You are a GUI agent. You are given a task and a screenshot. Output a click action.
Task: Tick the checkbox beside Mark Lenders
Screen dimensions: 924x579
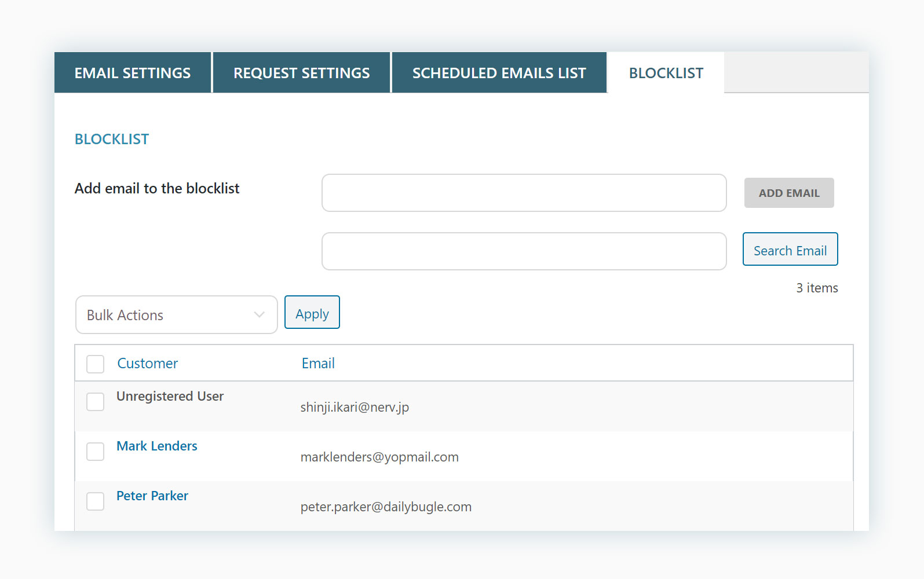tap(96, 452)
